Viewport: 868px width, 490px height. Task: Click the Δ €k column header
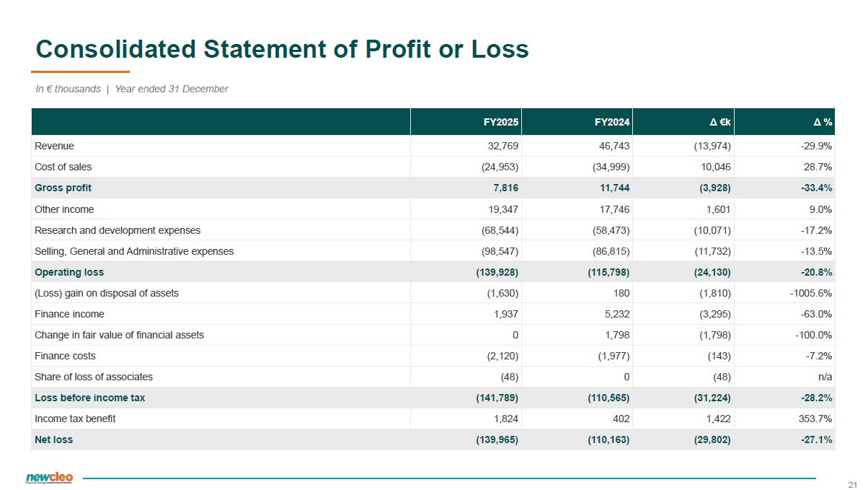pos(720,122)
